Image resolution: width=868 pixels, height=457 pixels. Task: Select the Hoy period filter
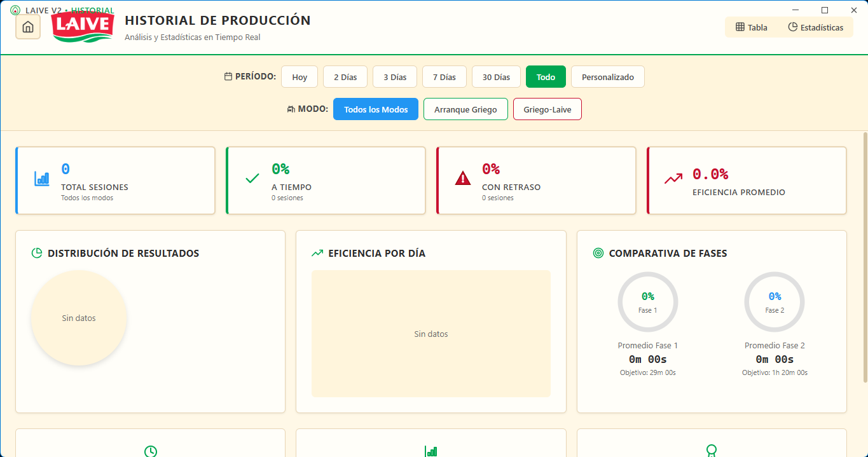pyautogui.click(x=300, y=77)
